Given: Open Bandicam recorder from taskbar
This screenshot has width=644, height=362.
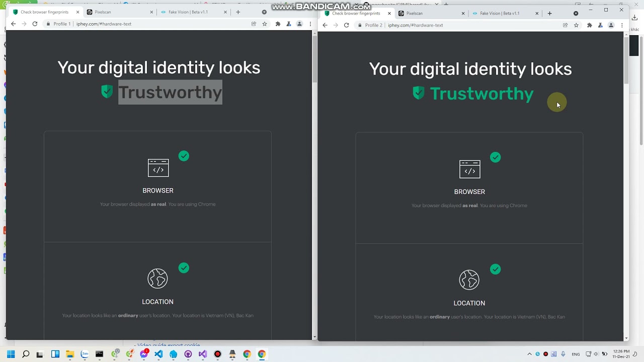Looking at the screenshot, I should click(217, 354).
